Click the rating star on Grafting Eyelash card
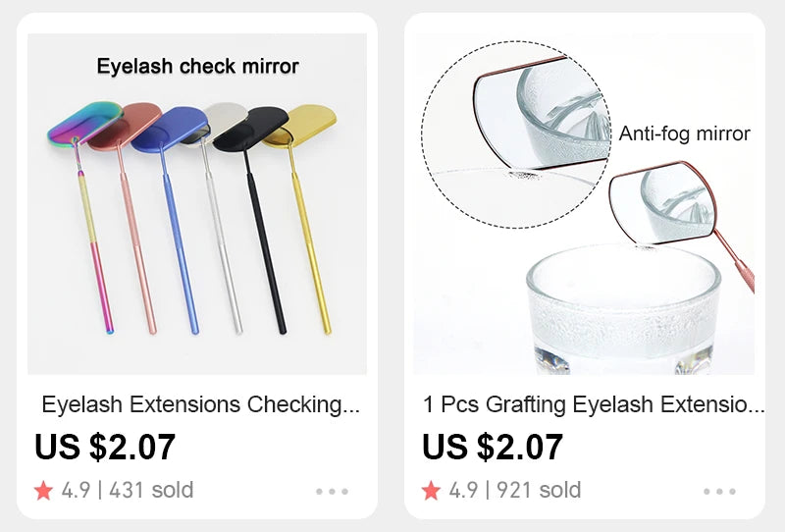The width and height of the screenshot is (785, 532). pyautogui.click(x=431, y=491)
